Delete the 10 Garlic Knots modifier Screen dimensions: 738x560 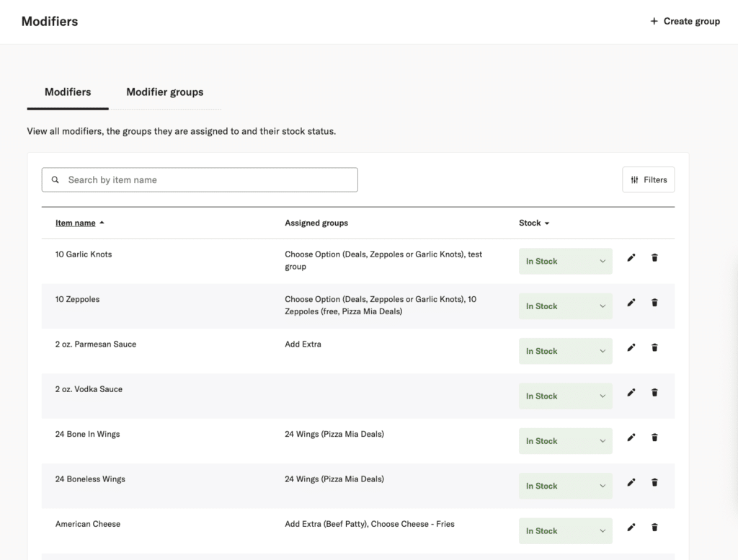tap(654, 258)
